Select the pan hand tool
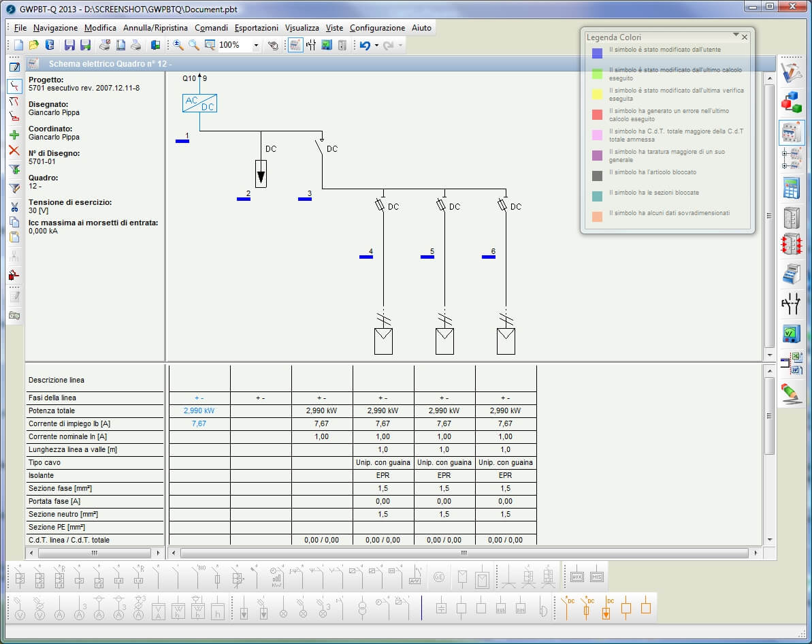This screenshot has height=644, width=812. [273, 45]
